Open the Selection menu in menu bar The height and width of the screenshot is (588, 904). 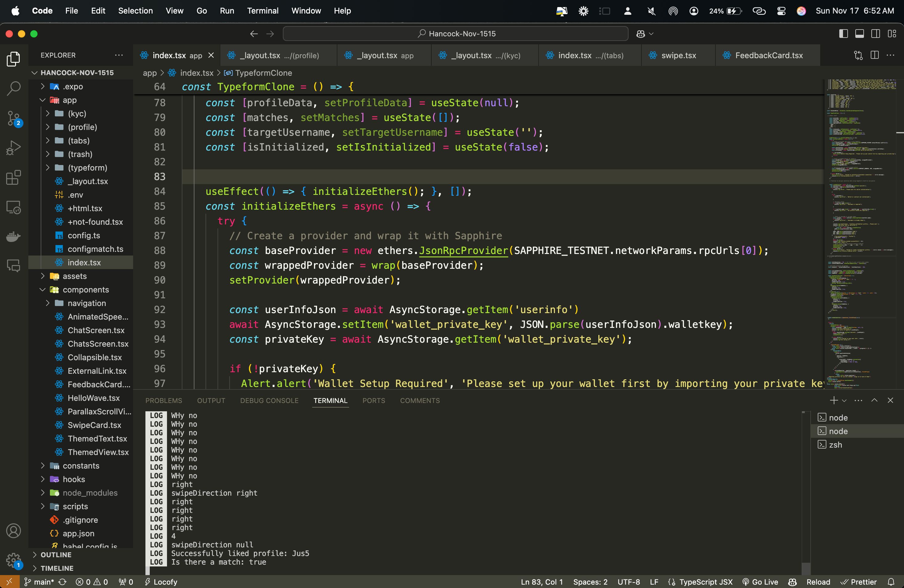click(x=135, y=11)
